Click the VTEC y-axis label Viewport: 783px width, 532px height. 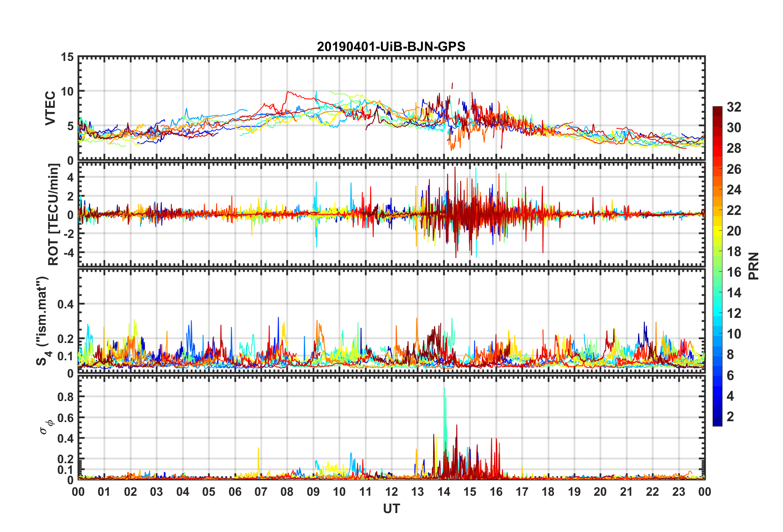pyautogui.click(x=50, y=108)
